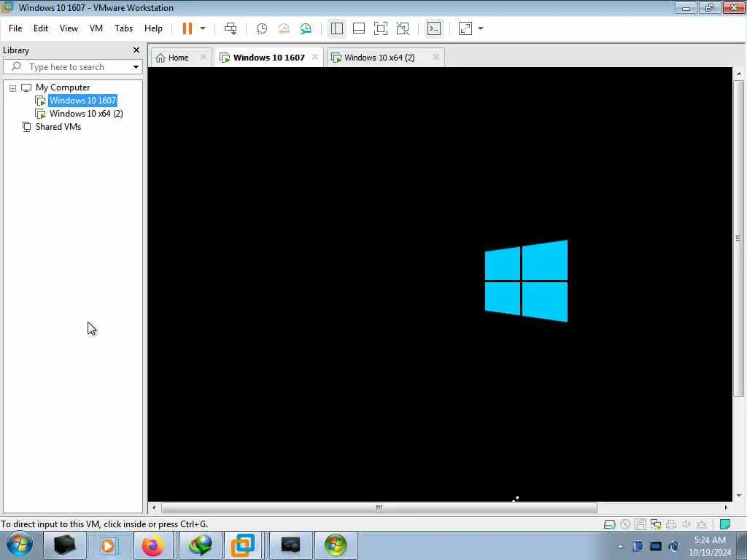Open the Windows Start menu
The height and width of the screenshot is (560, 747).
[x=20, y=545]
